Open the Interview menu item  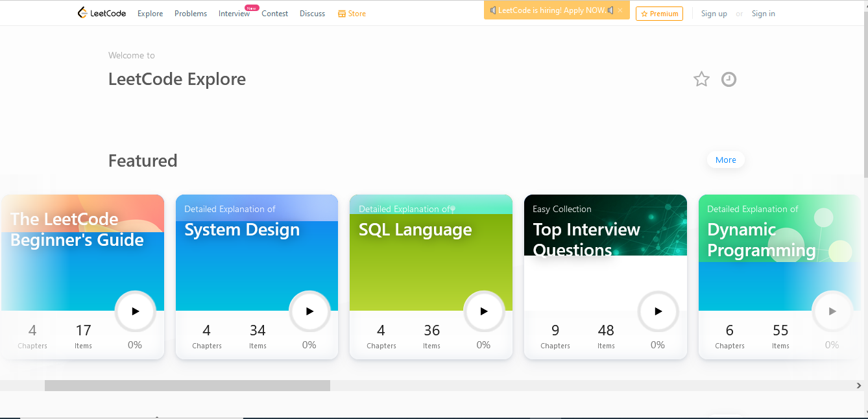tap(234, 14)
